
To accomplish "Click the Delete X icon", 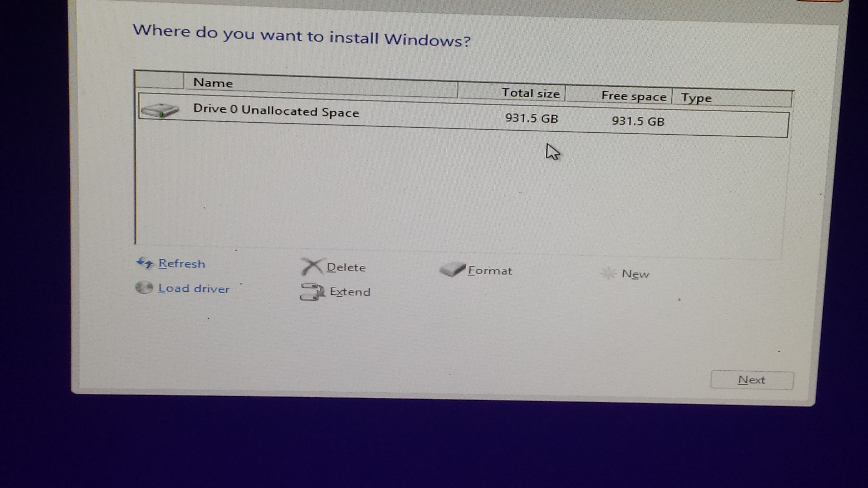I will [x=312, y=266].
